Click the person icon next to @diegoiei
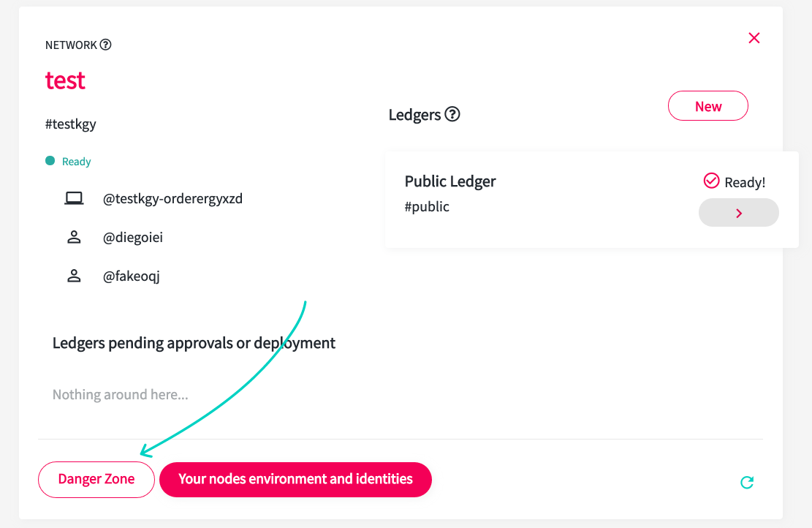Viewport: 812px width, 528px height. click(74, 237)
